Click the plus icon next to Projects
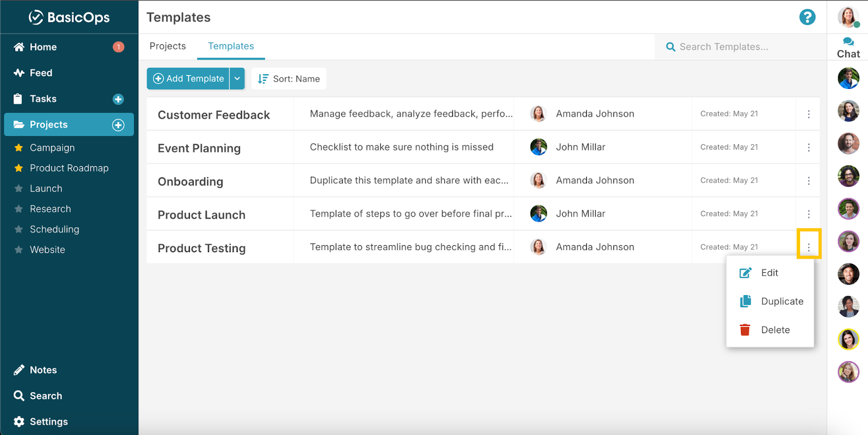Image resolution: width=868 pixels, height=435 pixels. coord(118,125)
